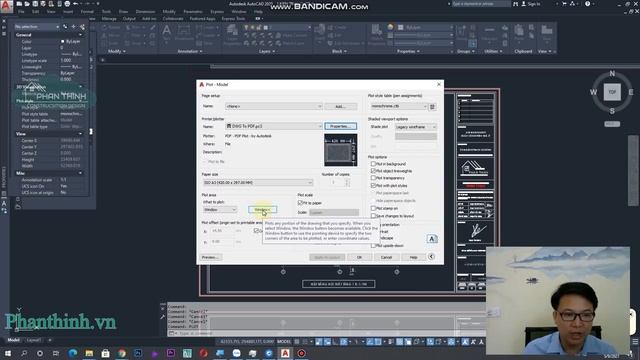Click the command line customize wrench icon
This screenshot has height=360, width=640.
click(x=163, y=317)
